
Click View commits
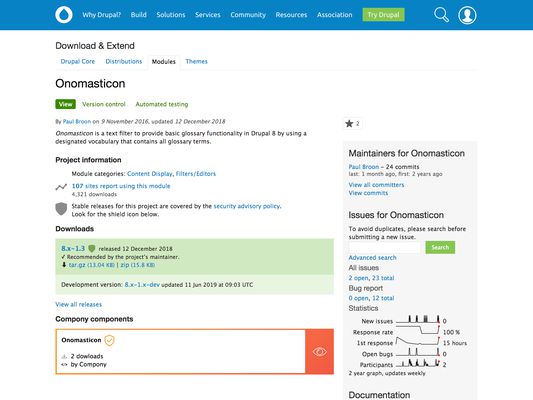[368, 193]
